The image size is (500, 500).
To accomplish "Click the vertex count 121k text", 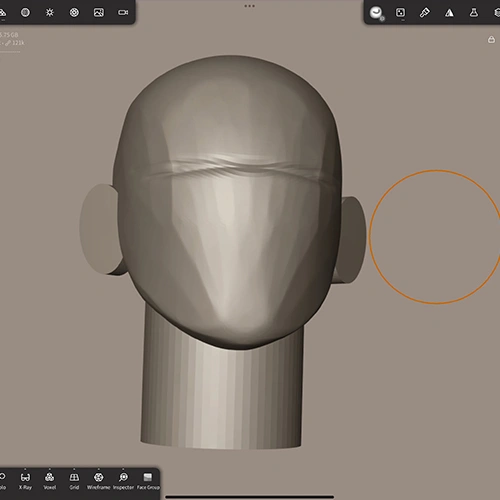I will (x=18, y=43).
